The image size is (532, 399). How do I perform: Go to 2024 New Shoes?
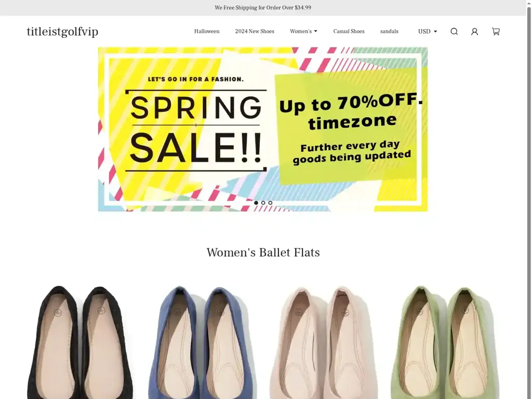pyautogui.click(x=255, y=31)
